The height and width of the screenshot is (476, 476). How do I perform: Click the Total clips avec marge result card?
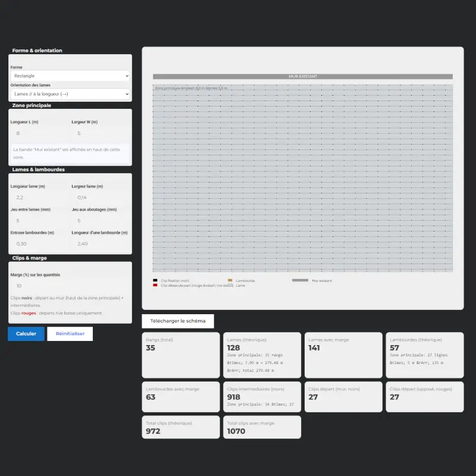click(x=262, y=427)
